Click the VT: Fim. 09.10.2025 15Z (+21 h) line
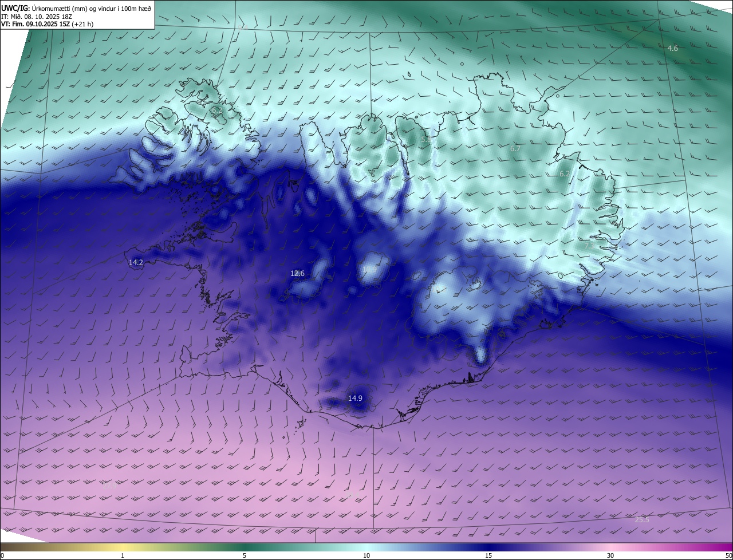Image resolution: width=733 pixels, height=560 pixels. (x=47, y=24)
